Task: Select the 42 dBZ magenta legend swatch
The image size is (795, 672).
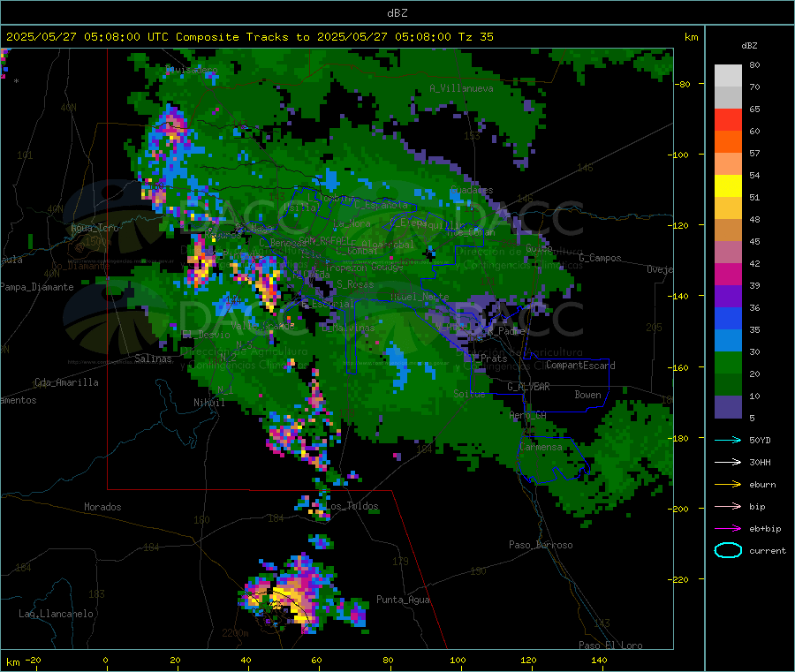Action: click(x=728, y=274)
